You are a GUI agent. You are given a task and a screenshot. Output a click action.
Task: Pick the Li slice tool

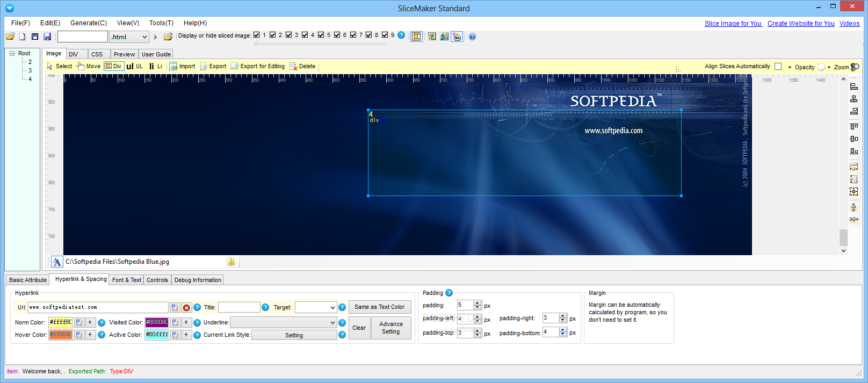point(156,66)
